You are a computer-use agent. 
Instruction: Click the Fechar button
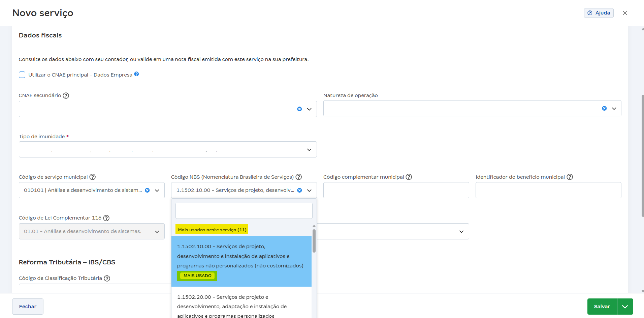click(28, 307)
